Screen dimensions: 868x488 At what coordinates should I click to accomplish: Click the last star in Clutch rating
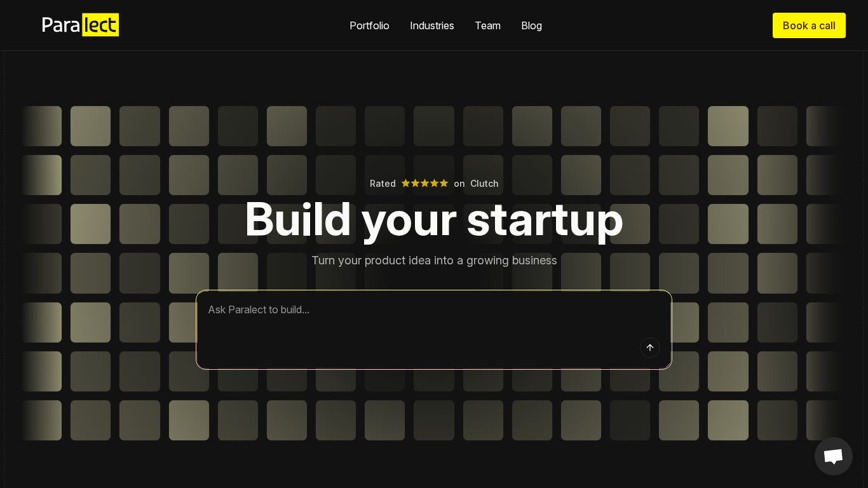click(444, 183)
